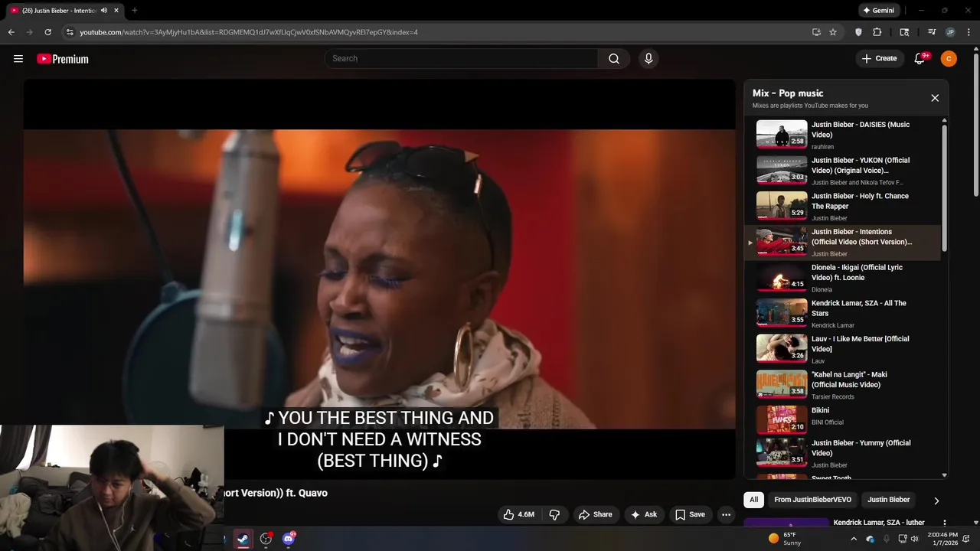Open Chrome profile JP avatar

(x=950, y=32)
